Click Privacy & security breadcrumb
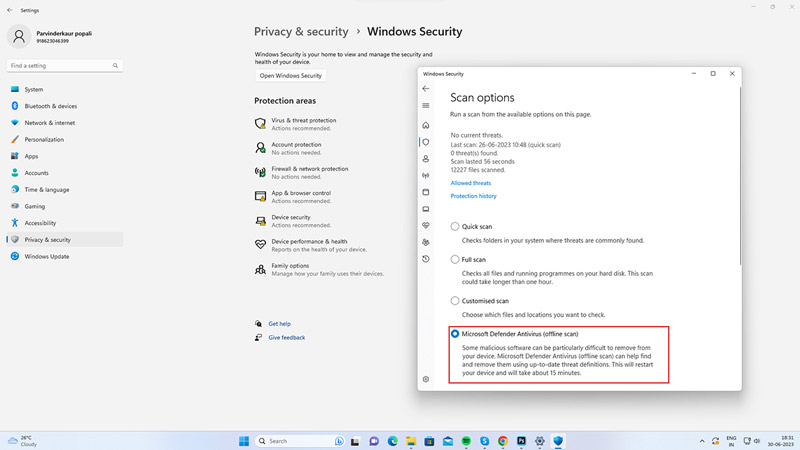 pos(301,32)
